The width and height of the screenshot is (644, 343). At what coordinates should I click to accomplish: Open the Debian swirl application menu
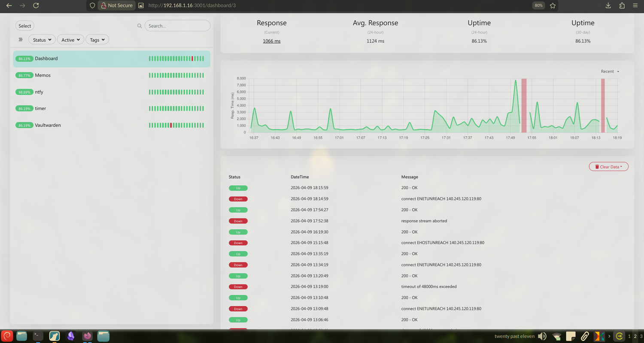click(x=7, y=336)
